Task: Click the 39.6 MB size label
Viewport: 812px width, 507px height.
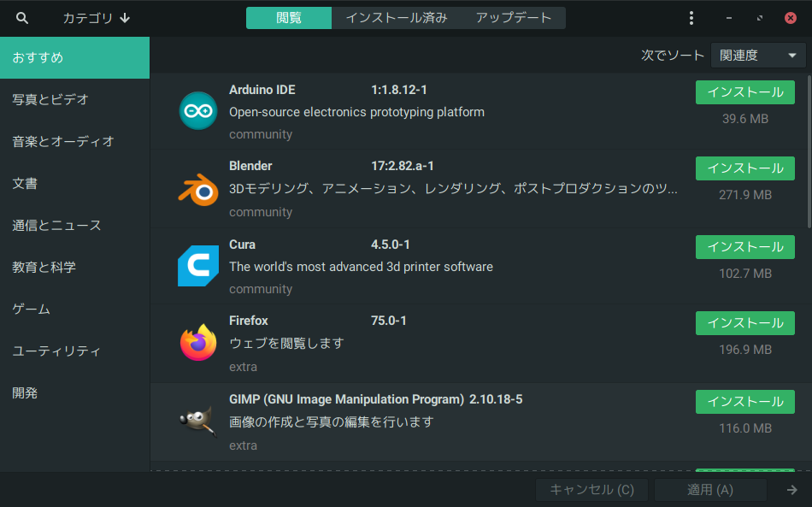Action: tap(744, 119)
